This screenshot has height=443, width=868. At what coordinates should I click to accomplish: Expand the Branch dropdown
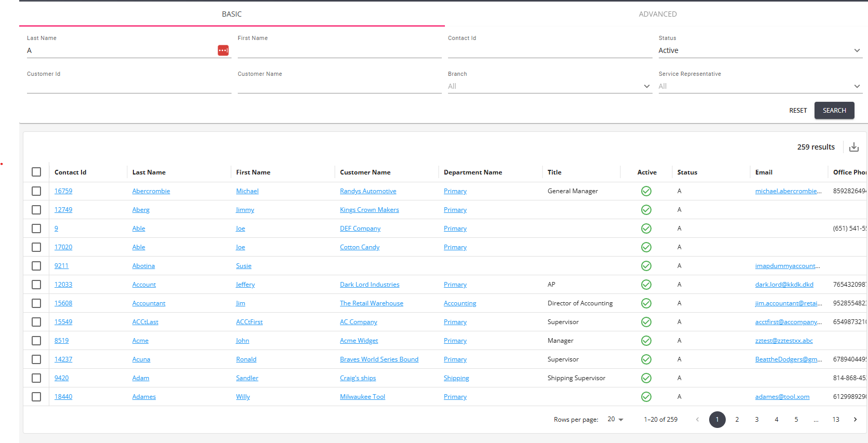pos(550,86)
